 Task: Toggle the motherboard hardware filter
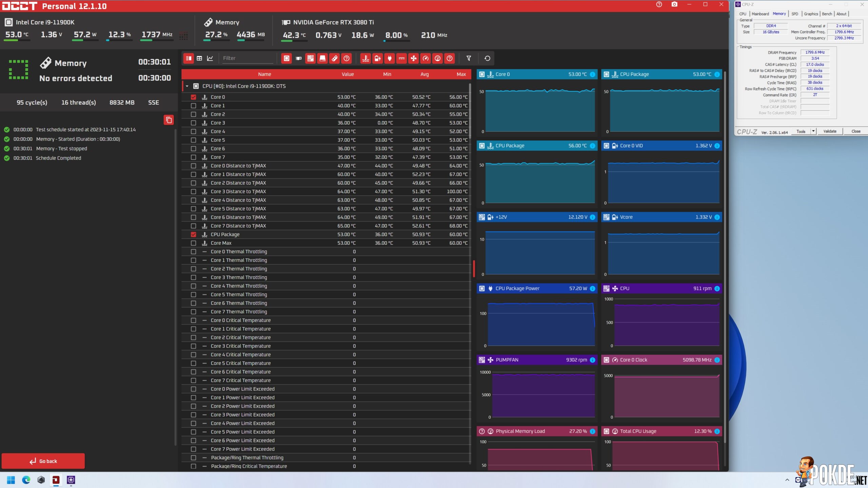(310, 58)
